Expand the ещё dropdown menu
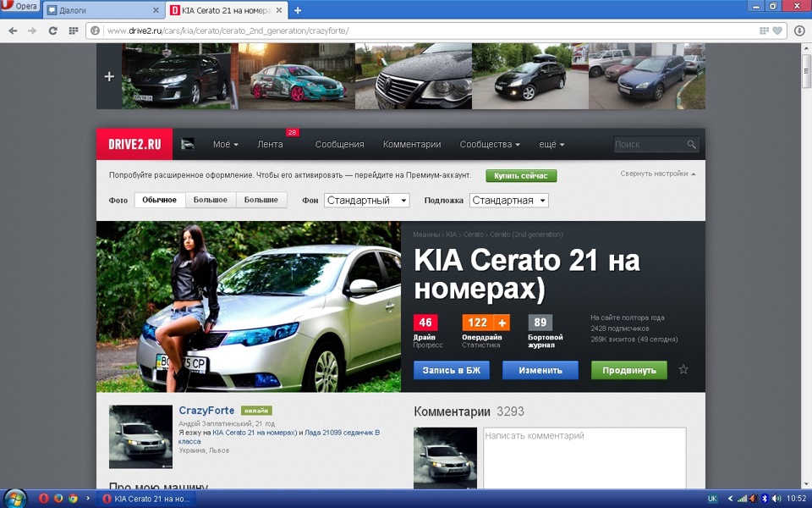Screen dimensions: 812x508 click(551, 145)
